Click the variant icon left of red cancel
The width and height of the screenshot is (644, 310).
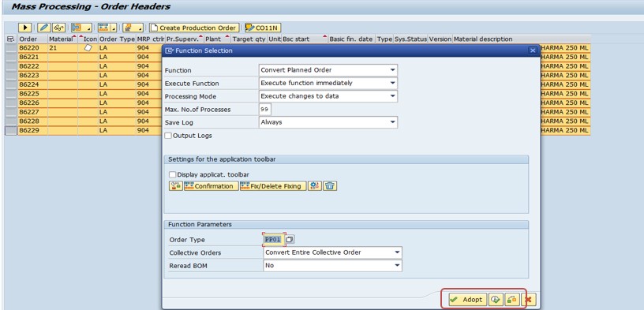click(x=512, y=300)
